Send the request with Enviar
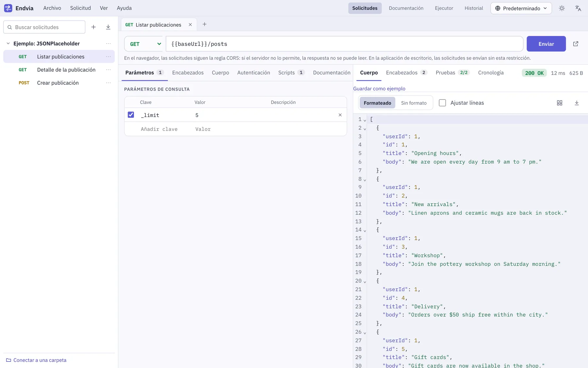The width and height of the screenshot is (588, 368). [x=546, y=44]
